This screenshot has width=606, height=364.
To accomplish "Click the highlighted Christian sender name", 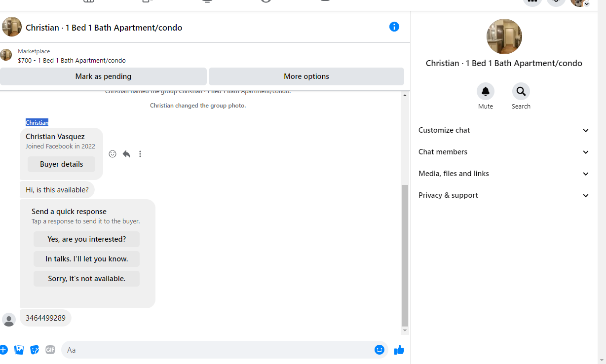I will 37,122.
